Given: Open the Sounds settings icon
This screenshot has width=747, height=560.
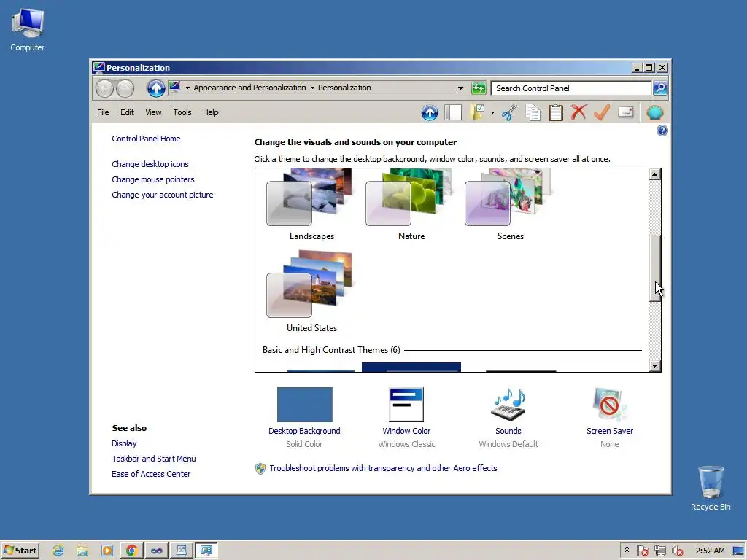Looking at the screenshot, I should 508,405.
